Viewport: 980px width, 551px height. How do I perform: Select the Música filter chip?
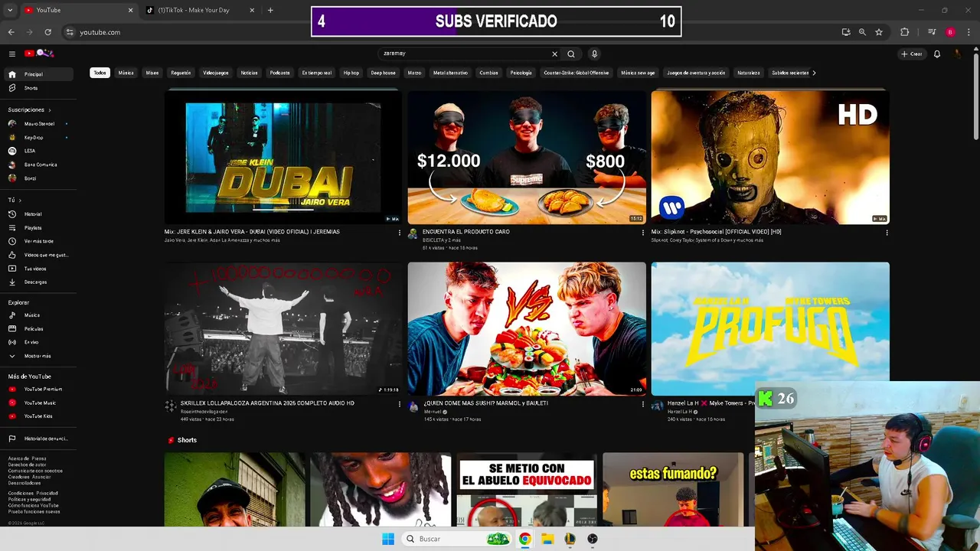[x=126, y=73]
